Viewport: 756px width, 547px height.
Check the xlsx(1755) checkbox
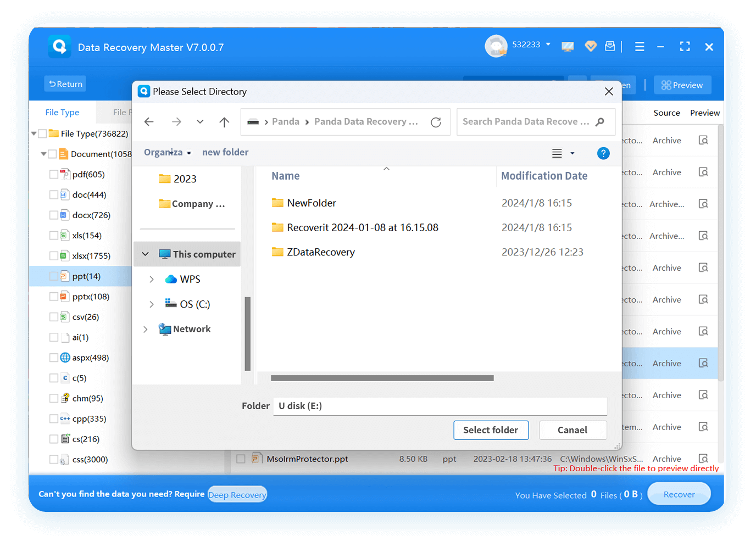[54, 255]
